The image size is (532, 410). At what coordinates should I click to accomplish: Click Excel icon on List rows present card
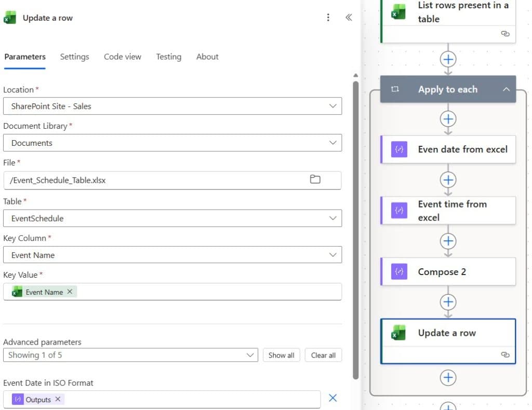[398, 12]
